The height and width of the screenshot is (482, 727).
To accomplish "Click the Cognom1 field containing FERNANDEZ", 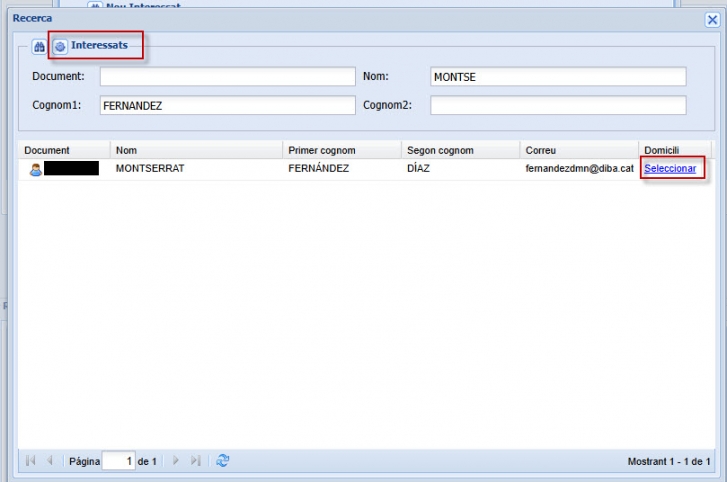I will pyautogui.click(x=225, y=106).
